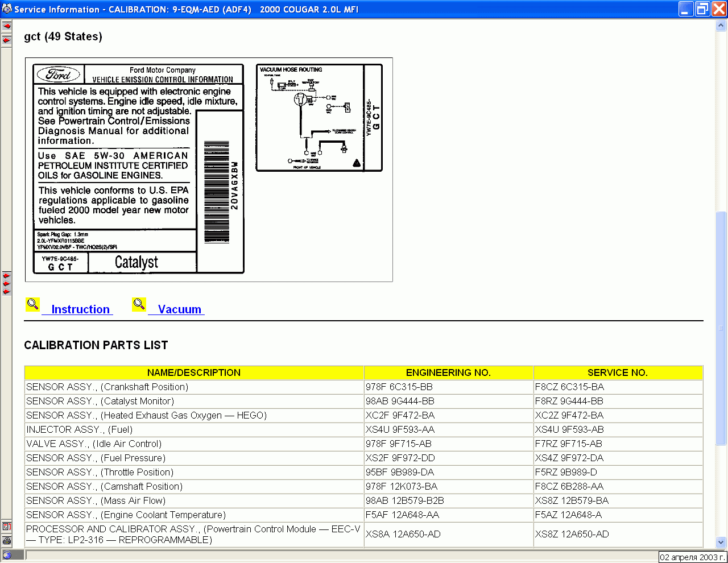
Task: Click engineering number XS4U 9F593-AA
Action: 400,429
